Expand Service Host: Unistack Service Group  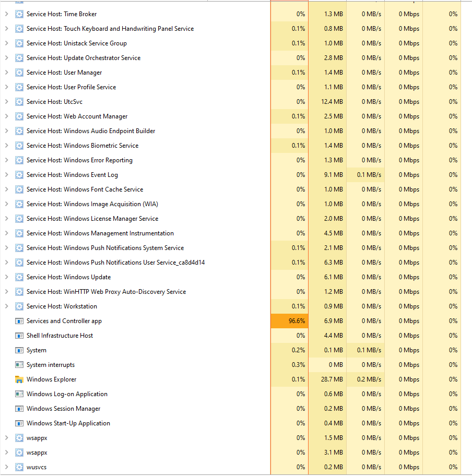coord(6,43)
